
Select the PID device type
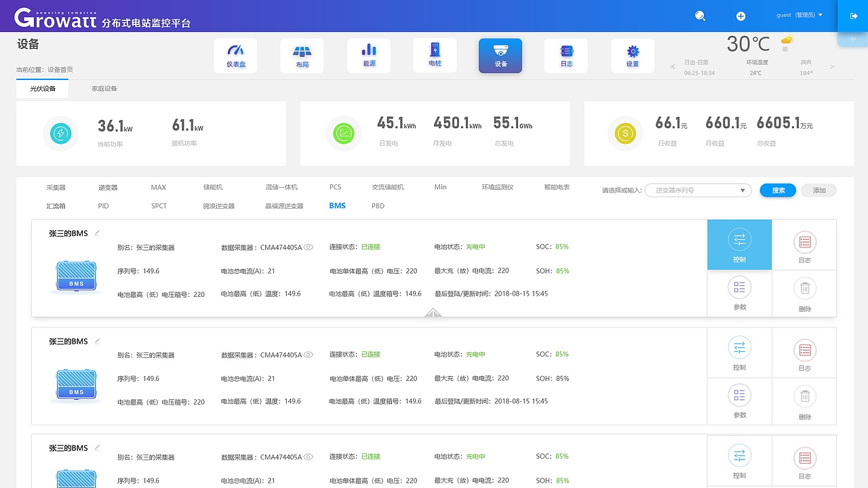pyautogui.click(x=103, y=206)
